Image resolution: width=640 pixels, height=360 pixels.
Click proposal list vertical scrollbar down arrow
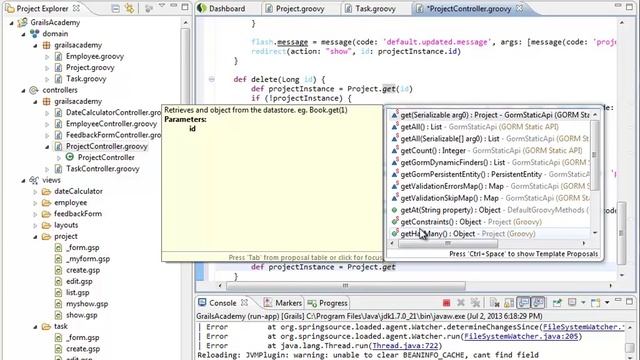(595, 232)
